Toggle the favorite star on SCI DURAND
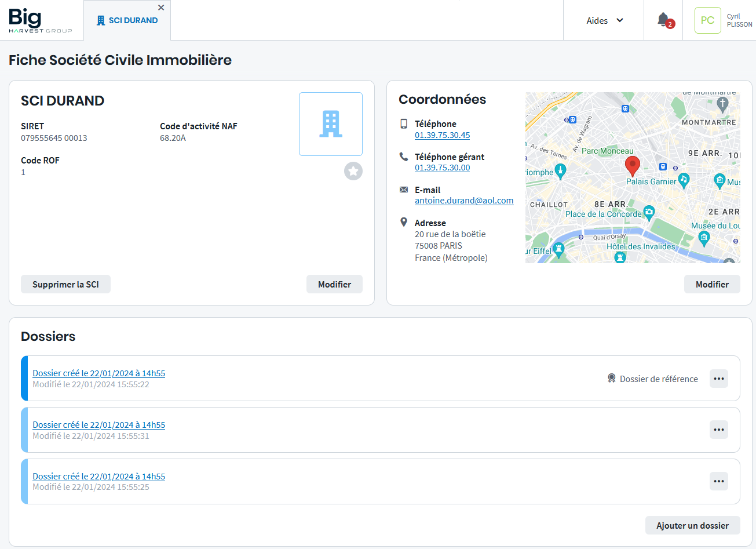The height and width of the screenshot is (549, 756). click(353, 171)
